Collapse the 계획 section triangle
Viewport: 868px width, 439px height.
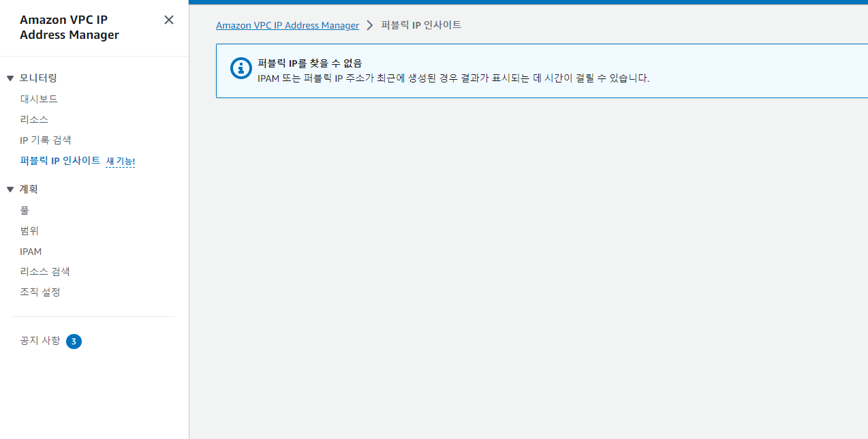10,190
